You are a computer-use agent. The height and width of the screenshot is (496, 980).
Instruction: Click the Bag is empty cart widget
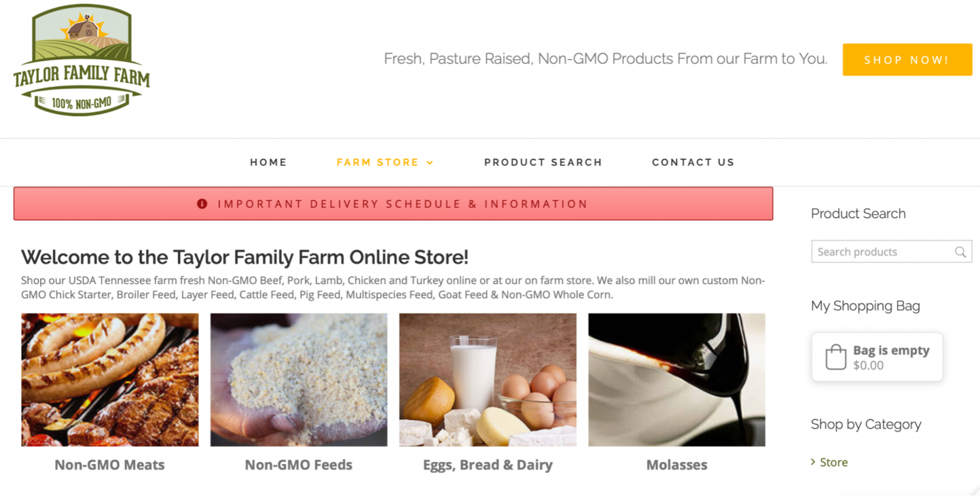[877, 357]
